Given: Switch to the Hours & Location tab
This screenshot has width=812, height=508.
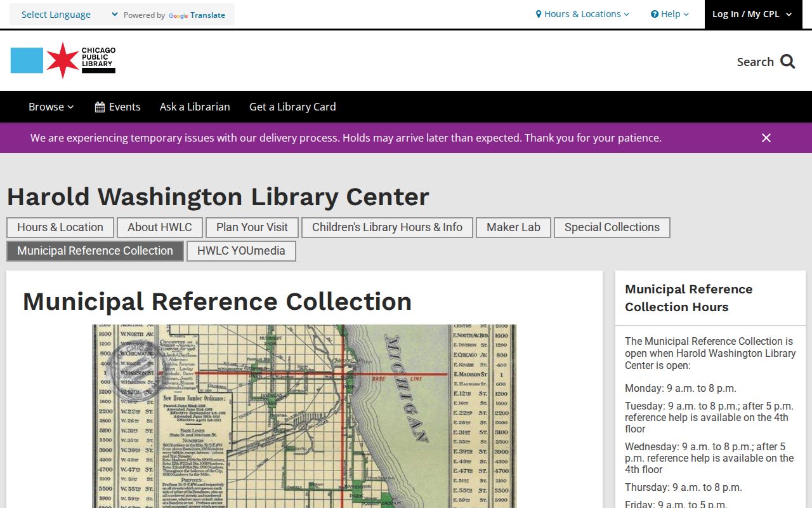Looking at the screenshot, I should pos(60,227).
